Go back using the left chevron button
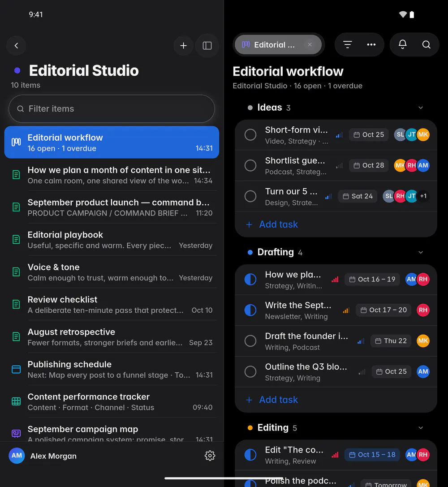Screen dimensions: 448x487 point(16,46)
